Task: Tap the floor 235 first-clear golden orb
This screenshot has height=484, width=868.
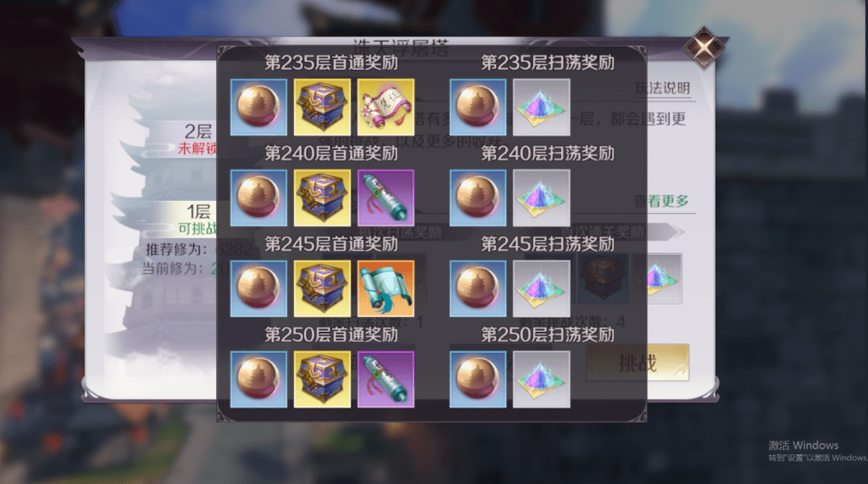Action: pos(259,108)
